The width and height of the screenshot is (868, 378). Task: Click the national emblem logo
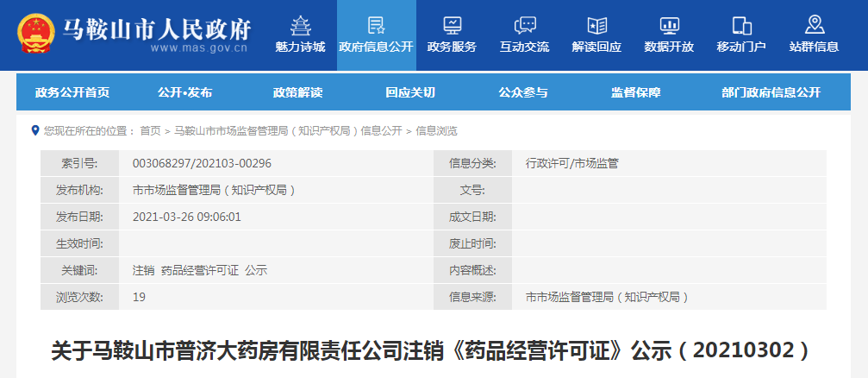(x=36, y=33)
